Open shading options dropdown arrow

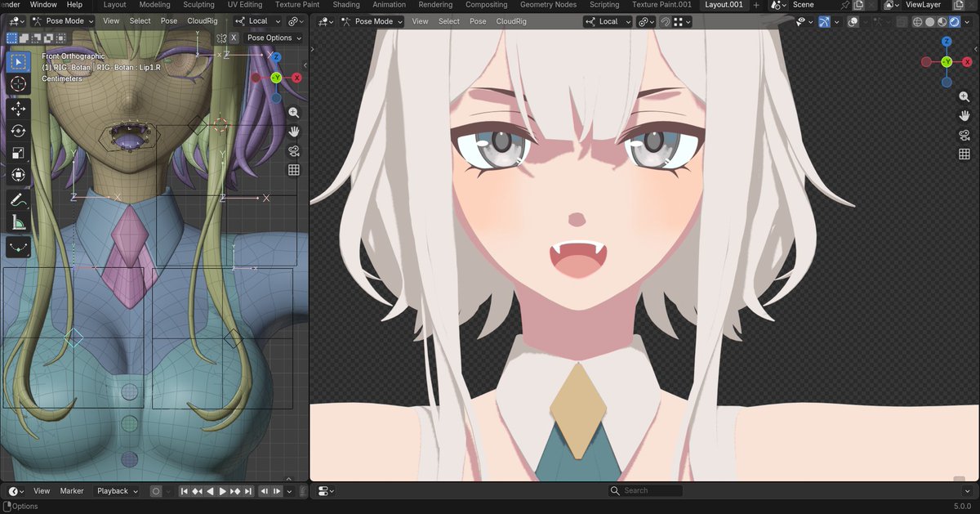pyautogui.click(x=969, y=22)
